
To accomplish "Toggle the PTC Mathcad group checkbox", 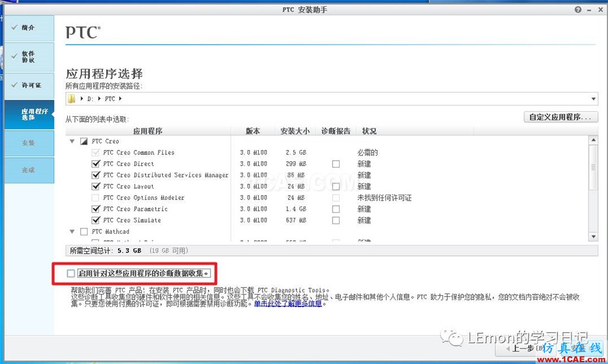I will 84,232.
